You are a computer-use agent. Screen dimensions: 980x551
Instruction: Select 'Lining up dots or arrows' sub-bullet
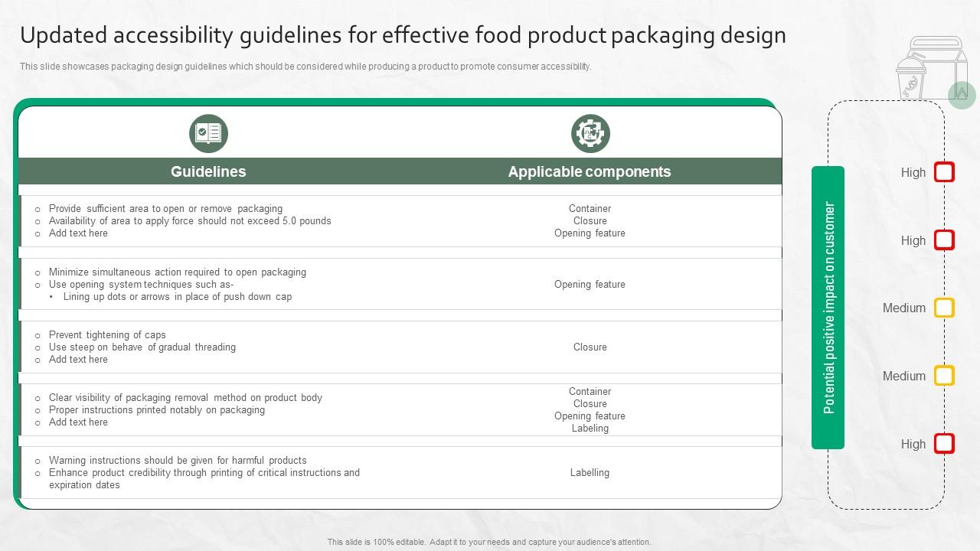click(178, 296)
